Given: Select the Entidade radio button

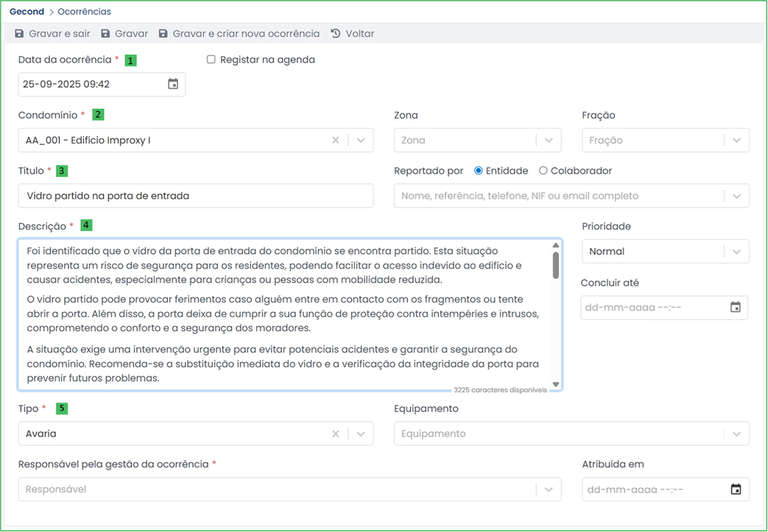Looking at the screenshot, I should (x=479, y=171).
